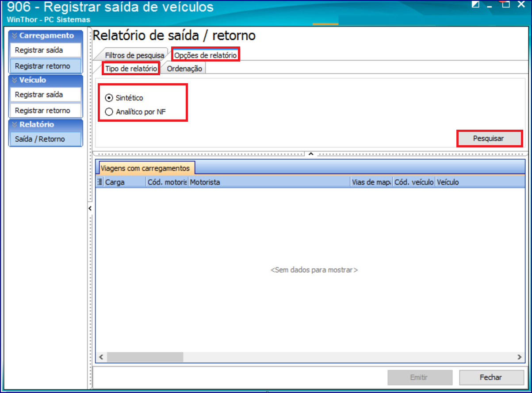Collapse the Veículo sidebar group
532x393 pixels.
click(x=46, y=80)
